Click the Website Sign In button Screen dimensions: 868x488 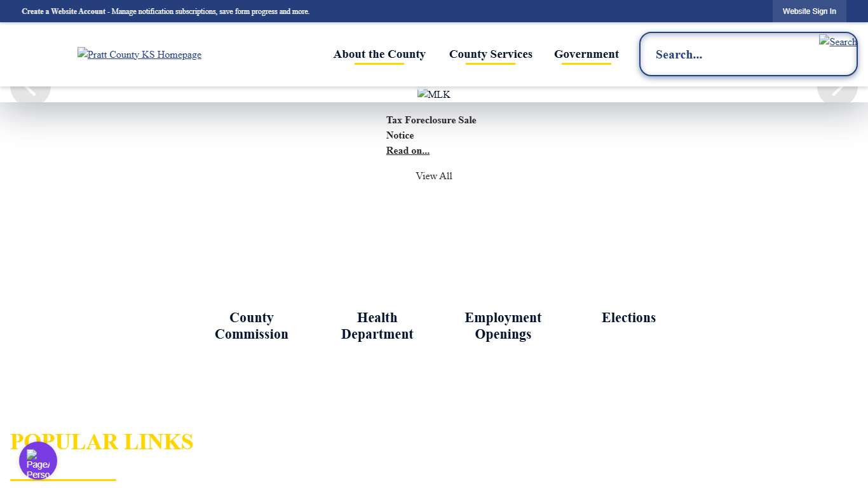(x=809, y=11)
